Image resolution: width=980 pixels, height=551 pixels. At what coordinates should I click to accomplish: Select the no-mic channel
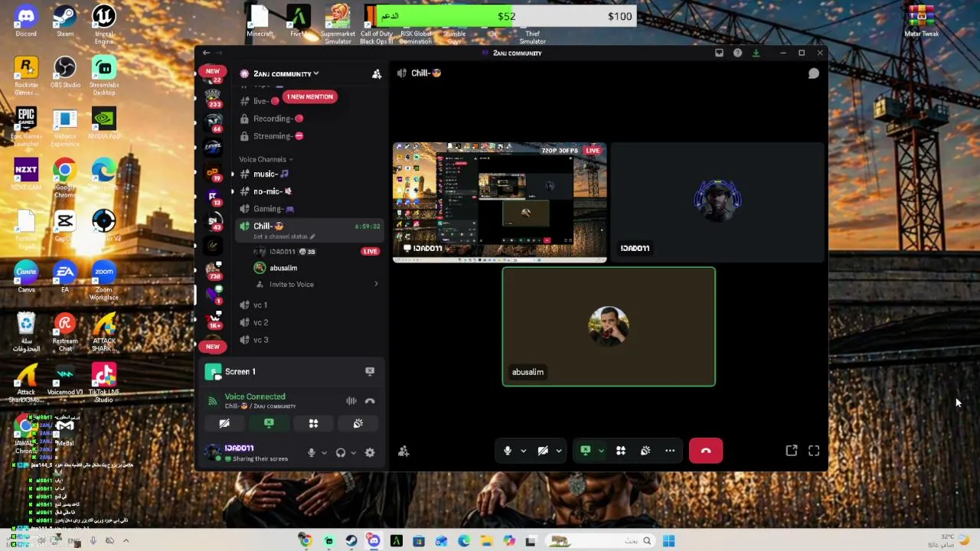point(309,191)
